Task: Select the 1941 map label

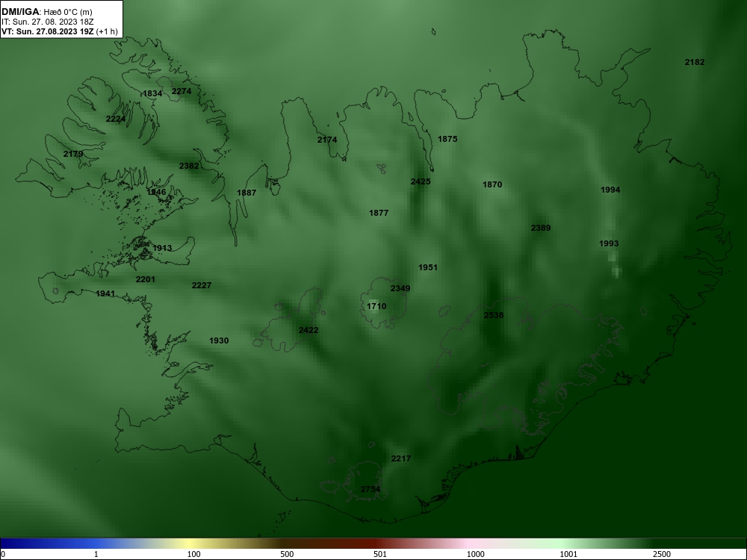Action: pos(105,293)
